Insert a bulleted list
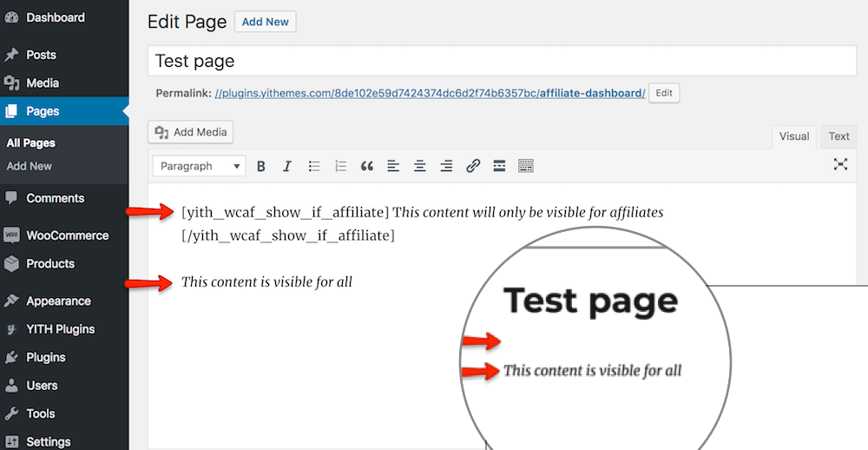Image resolution: width=868 pixels, height=450 pixels. pos(314,166)
